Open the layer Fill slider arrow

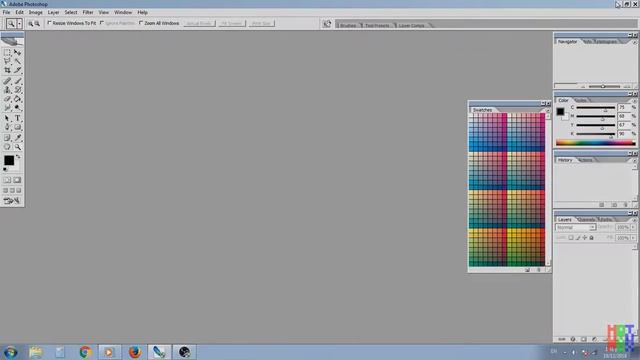(633, 238)
